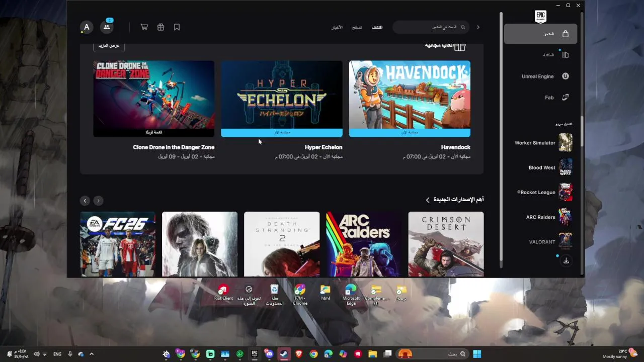Click the taskbar search box

click(x=432, y=354)
